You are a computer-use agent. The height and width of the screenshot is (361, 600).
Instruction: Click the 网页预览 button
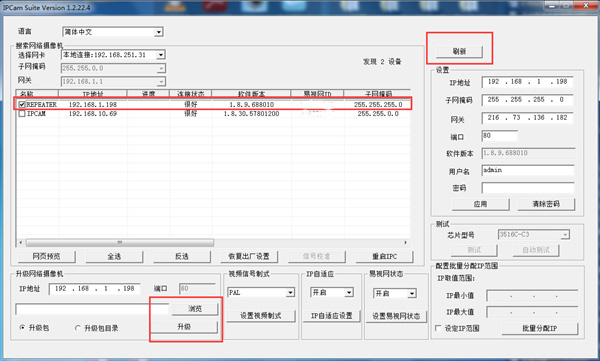point(46,256)
